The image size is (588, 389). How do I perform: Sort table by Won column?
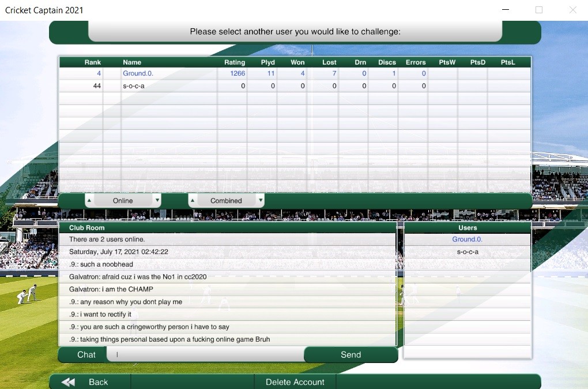click(297, 62)
